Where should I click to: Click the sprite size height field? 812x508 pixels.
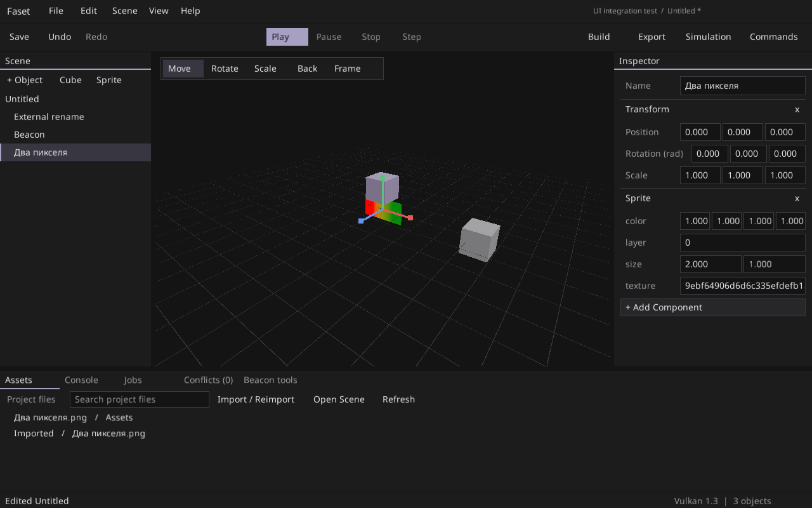point(775,264)
